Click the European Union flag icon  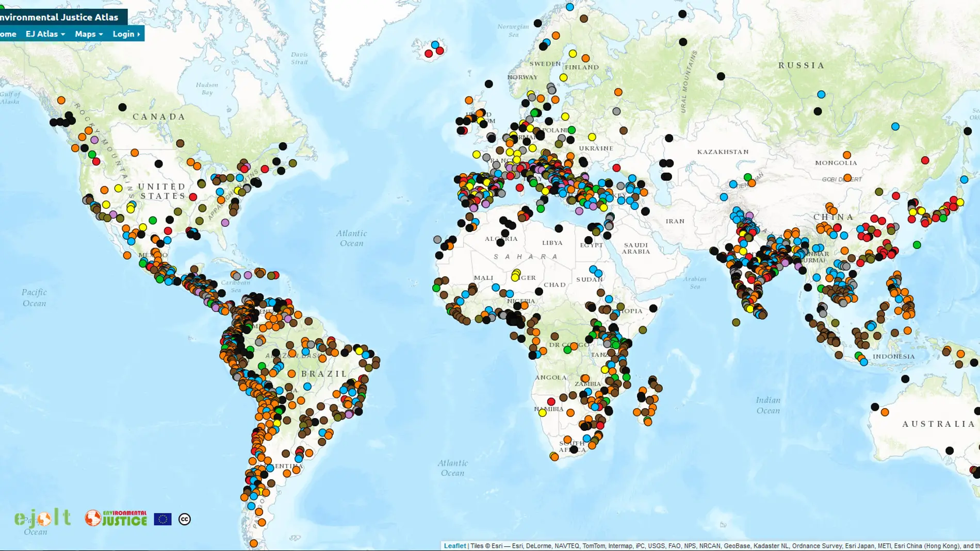tap(162, 519)
